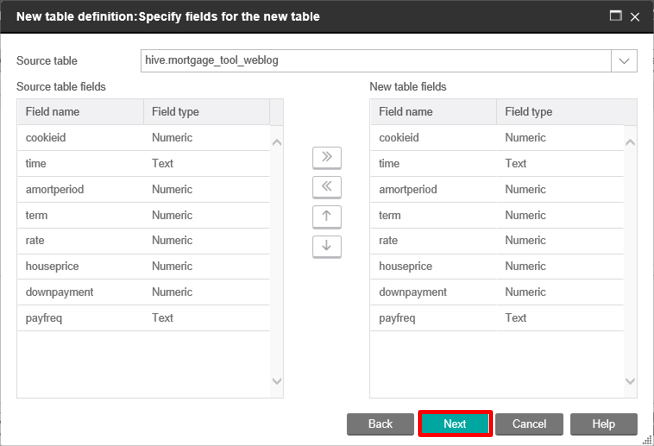Click the new table fields scroll-down arrow

(x=630, y=381)
